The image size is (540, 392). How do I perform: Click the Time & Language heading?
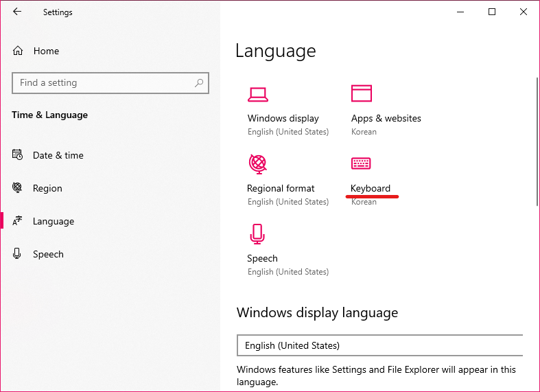tap(49, 115)
